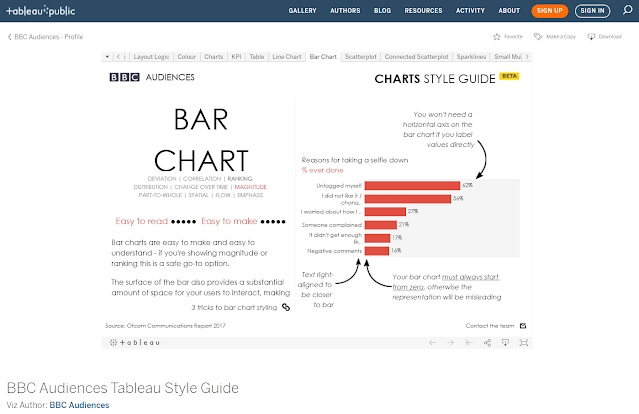Image resolution: width=639 pixels, height=414 pixels.
Task: Select the Bar Chart tab
Action: pyautogui.click(x=323, y=57)
